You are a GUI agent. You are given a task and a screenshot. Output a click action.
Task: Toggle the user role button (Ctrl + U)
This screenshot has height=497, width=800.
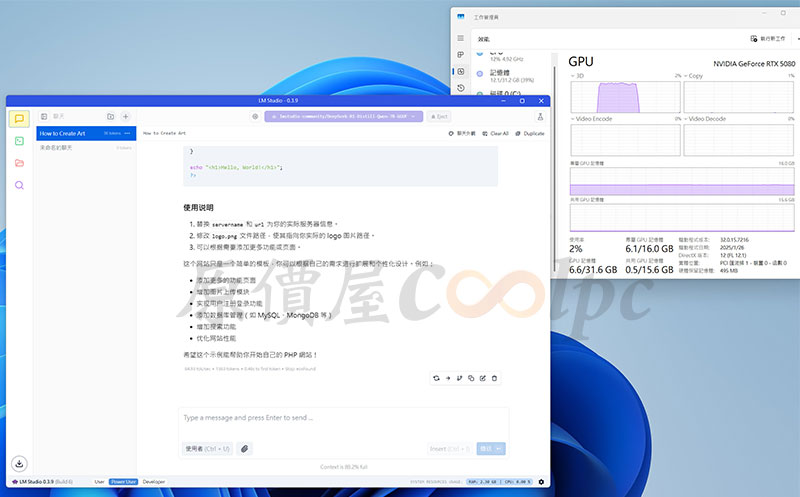pos(207,449)
